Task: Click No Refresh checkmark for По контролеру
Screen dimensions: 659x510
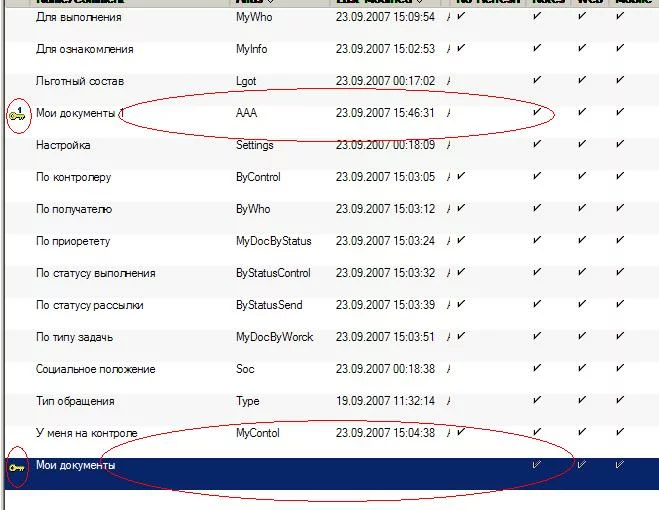Action: click(461, 177)
